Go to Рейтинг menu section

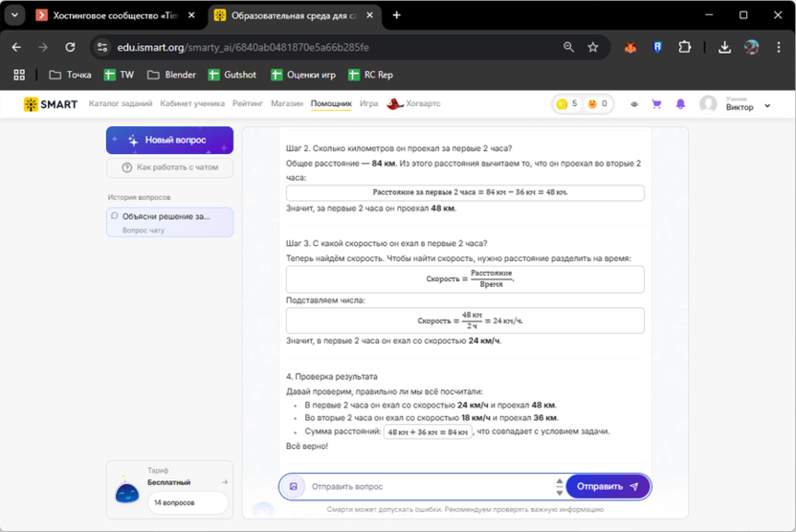click(x=248, y=103)
